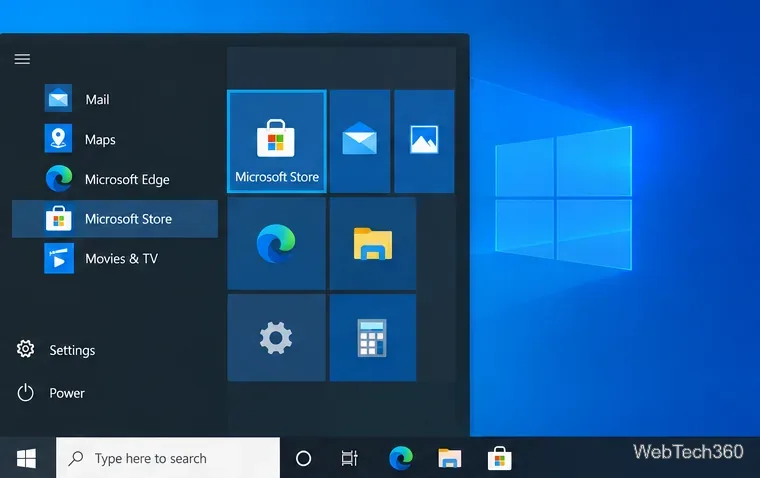Open the Microsoft Store pinned tile

pos(277,141)
